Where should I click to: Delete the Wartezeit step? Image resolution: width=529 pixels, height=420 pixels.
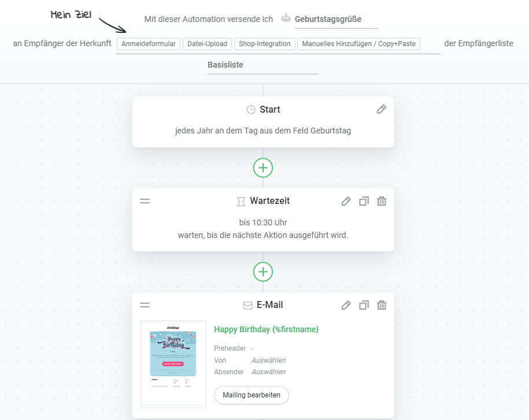pos(382,201)
